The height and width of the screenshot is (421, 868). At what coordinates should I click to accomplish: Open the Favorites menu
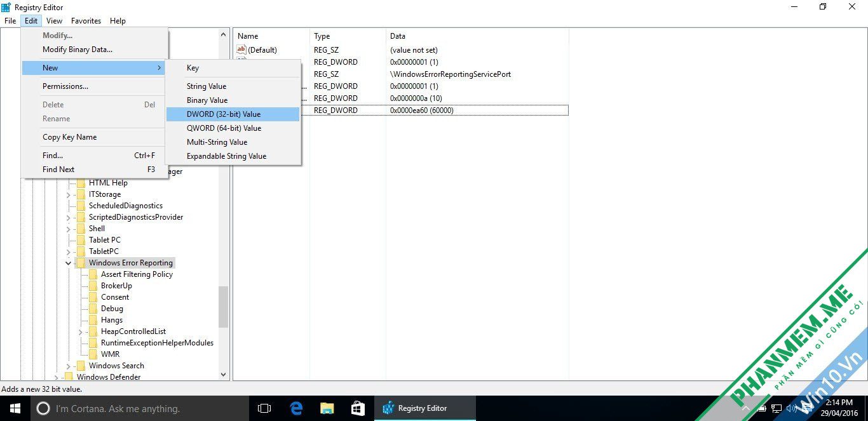[86, 21]
